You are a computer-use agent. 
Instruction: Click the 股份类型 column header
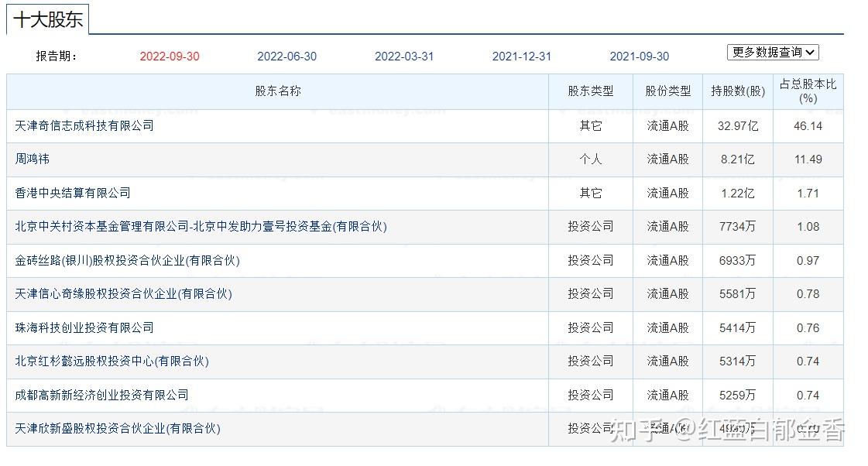pos(668,91)
